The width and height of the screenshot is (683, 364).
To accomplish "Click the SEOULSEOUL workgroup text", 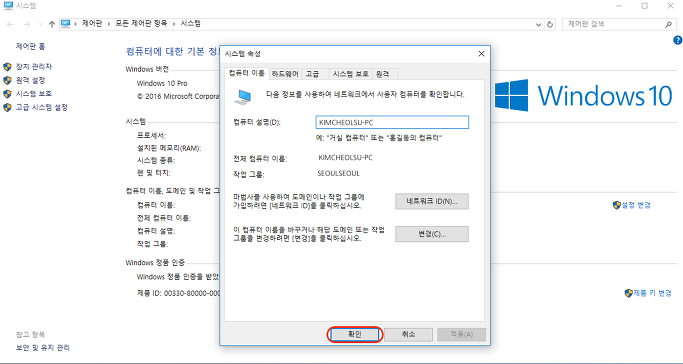I will point(339,173).
